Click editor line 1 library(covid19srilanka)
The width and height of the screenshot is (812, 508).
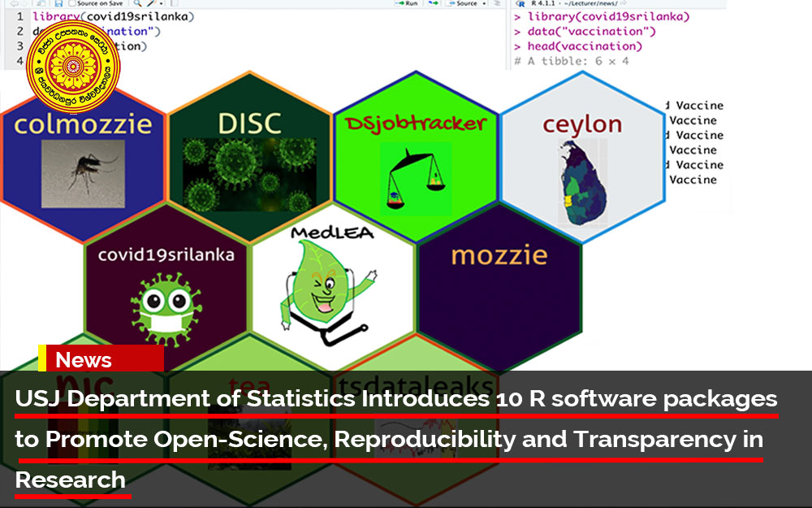tap(114, 16)
